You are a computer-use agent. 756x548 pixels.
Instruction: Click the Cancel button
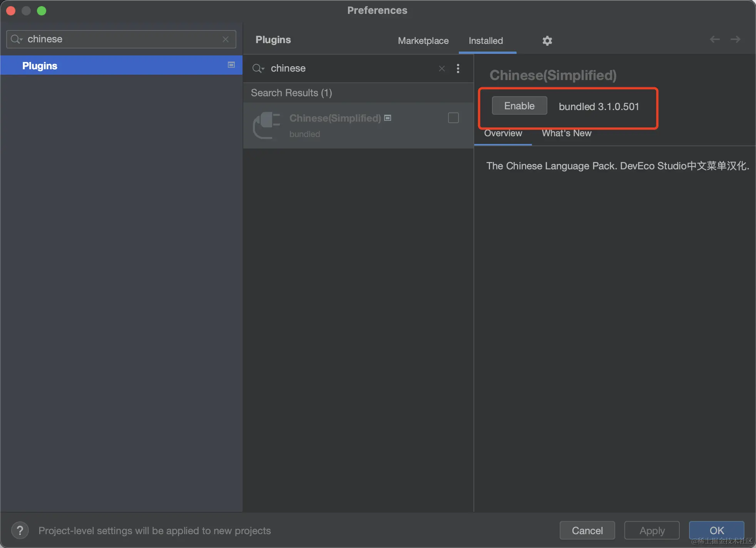coord(587,530)
